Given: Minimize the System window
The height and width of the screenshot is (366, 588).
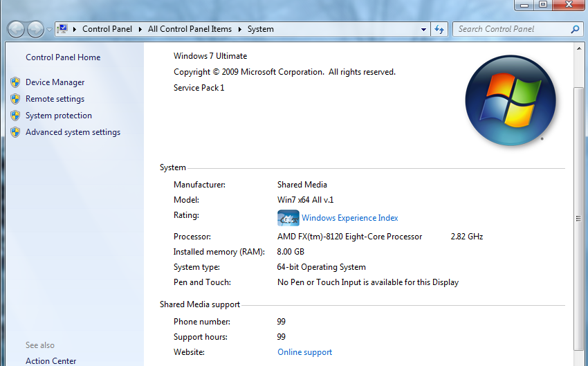Looking at the screenshot, I should tap(524, 5).
